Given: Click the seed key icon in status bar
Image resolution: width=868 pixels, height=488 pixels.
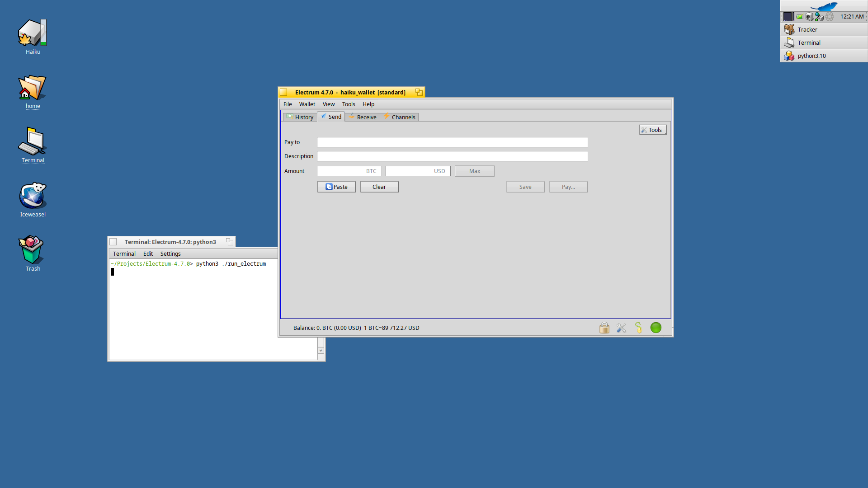Looking at the screenshot, I should click(638, 328).
